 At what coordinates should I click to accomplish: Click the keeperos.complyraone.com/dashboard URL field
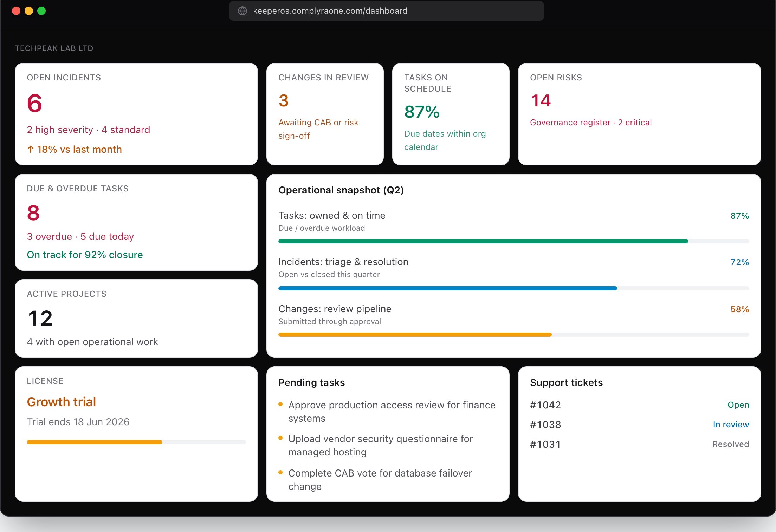coord(386,11)
